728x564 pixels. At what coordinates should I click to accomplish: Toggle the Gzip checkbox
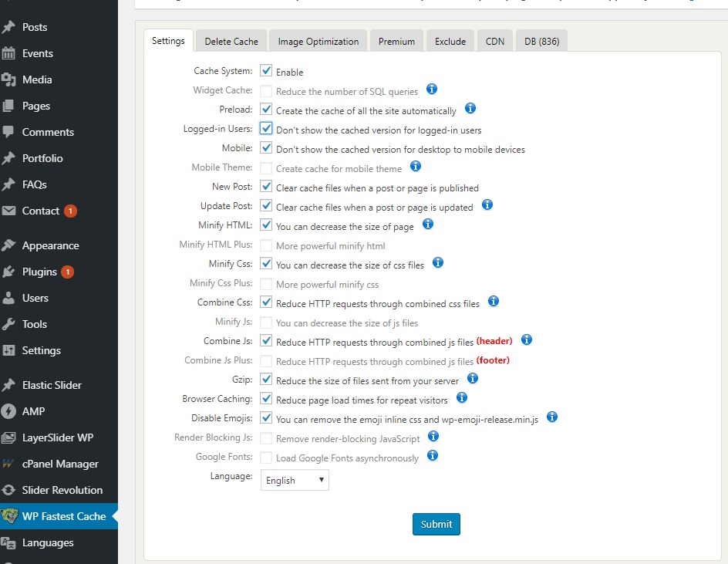[266, 379]
